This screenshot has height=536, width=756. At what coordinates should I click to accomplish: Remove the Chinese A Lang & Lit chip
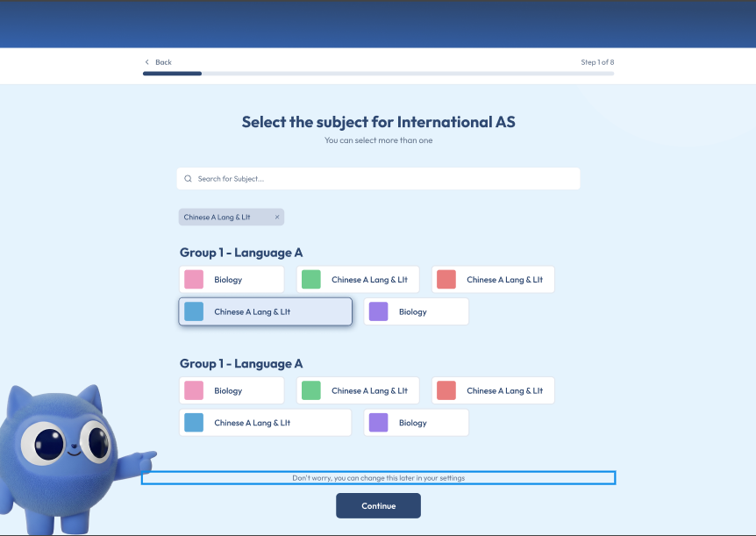coord(277,218)
